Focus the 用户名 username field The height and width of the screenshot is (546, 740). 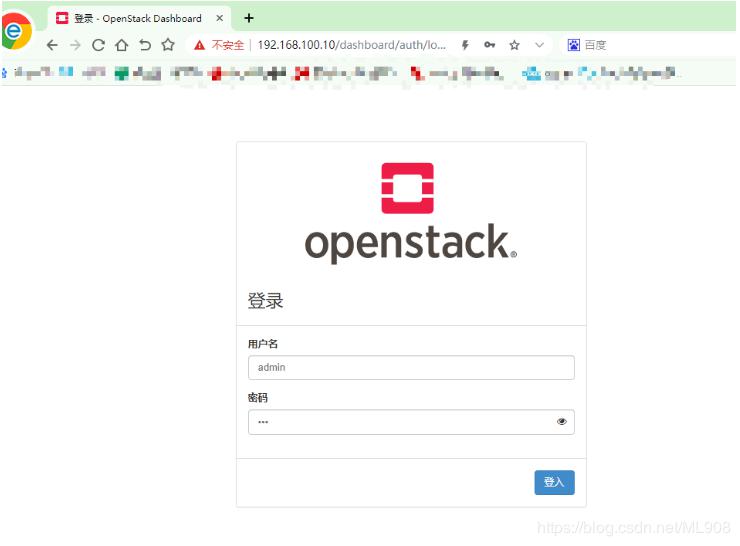tap(410, 367)
